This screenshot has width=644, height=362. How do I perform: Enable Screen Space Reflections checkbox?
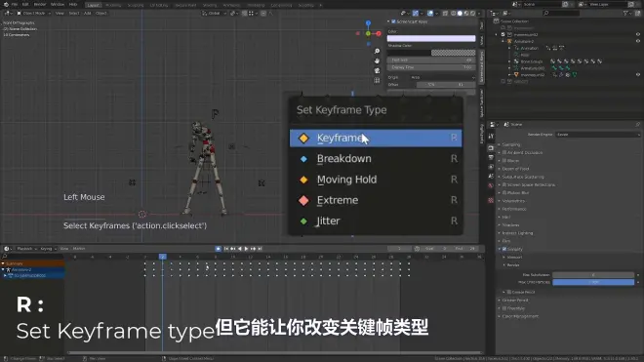pos(504,185)
